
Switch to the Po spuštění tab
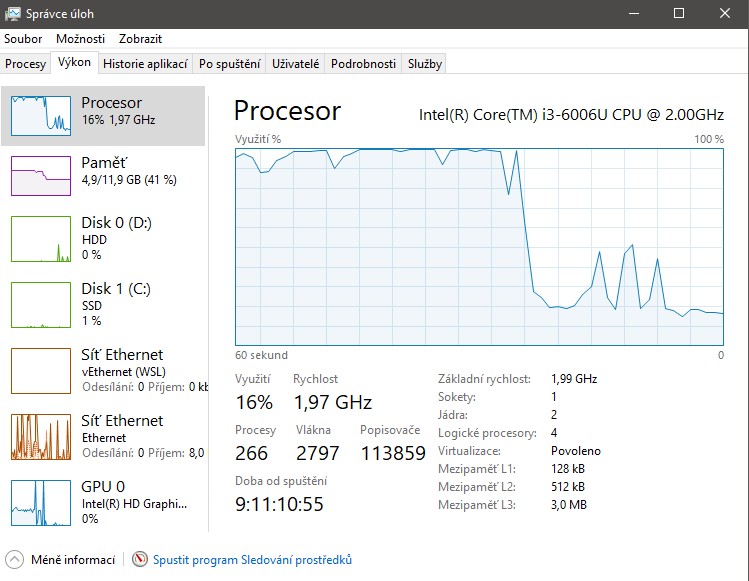230,63
